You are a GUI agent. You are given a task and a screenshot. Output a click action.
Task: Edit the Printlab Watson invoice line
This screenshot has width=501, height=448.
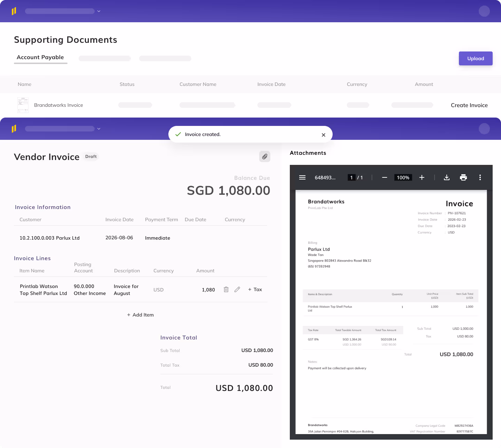click(x=237, y=289)
